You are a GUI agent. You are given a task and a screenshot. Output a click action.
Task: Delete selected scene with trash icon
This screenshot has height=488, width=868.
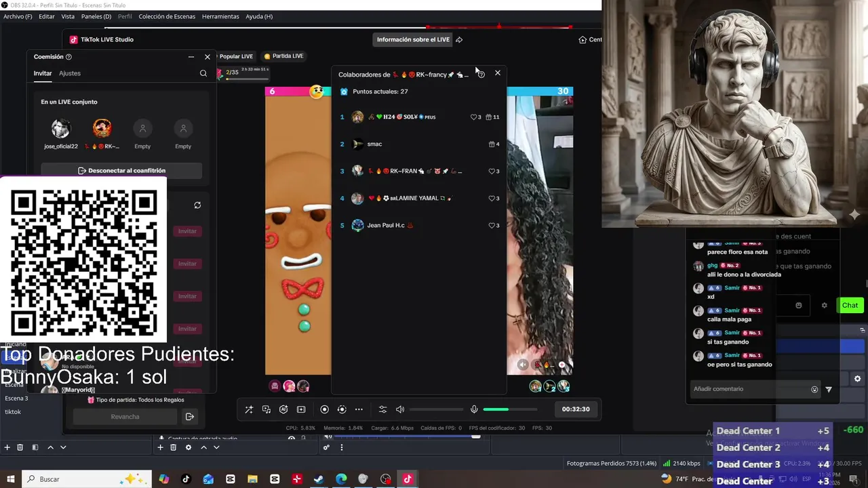tap(20, 447)
